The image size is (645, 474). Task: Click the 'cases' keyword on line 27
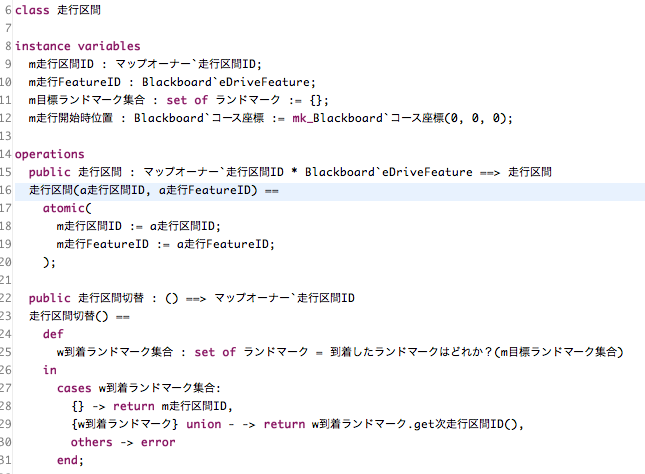click(74, 388)
